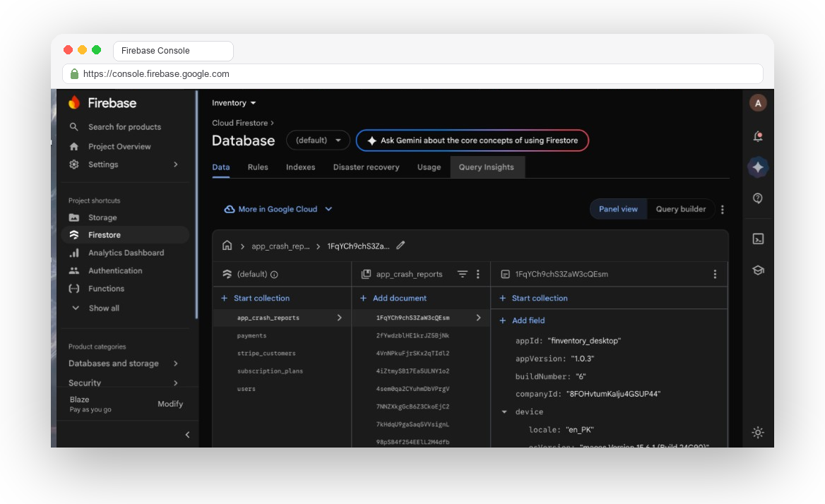Collapse the sidebar with the chevron arrow
This screenshot has height=504, width=825.
click(x=187, y=435)
